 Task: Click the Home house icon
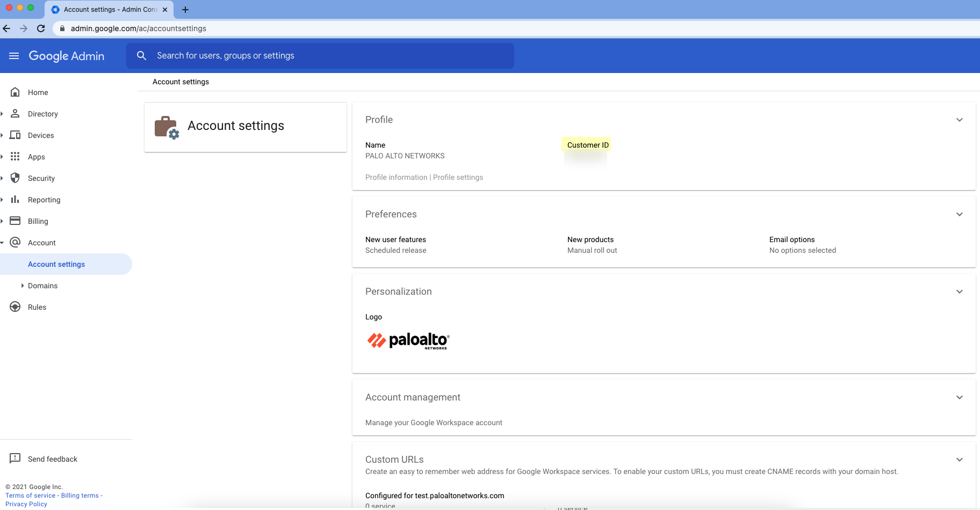click(x=15, y=92)
